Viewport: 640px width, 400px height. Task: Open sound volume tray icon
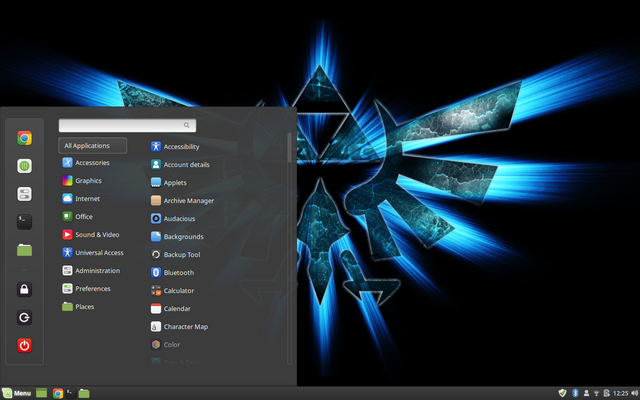click(x=635, y=393)
